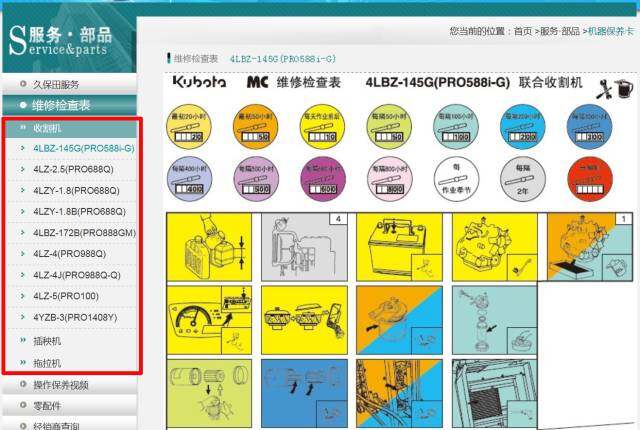Open the yellow engine dipstick thumbnail
Image resolution: width=640 pixels, height=430 pixels.
click(x=495, y=247)
